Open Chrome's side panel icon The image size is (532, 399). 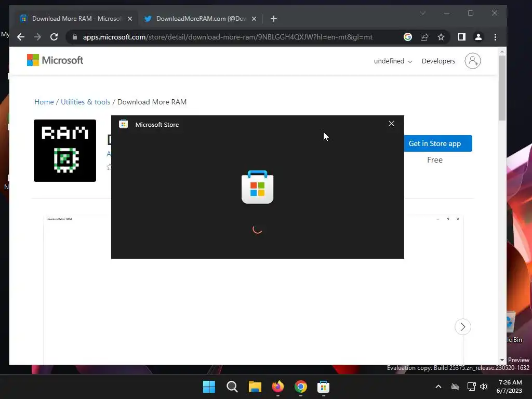click(x=462, y=37)
